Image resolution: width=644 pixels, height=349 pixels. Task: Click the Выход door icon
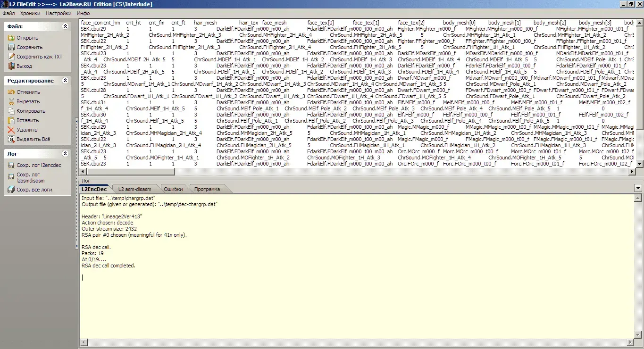point(11,66)
